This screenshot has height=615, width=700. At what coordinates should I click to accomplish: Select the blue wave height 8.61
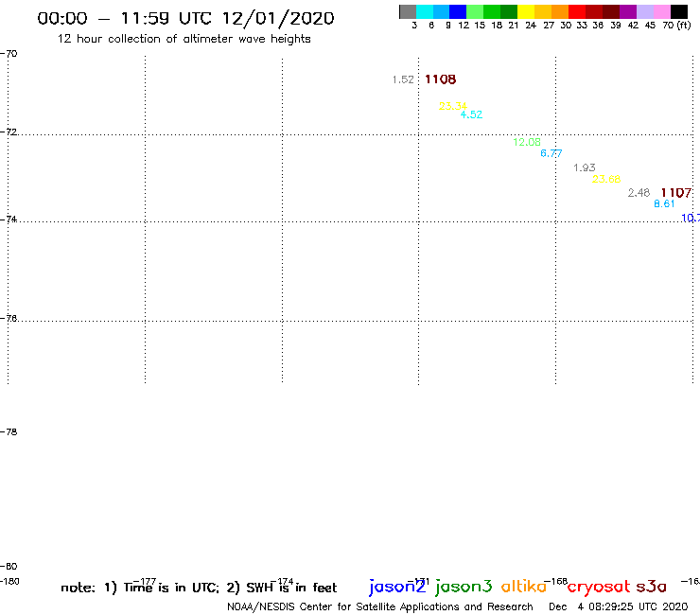pyautogui.click(x=664, y=204)
